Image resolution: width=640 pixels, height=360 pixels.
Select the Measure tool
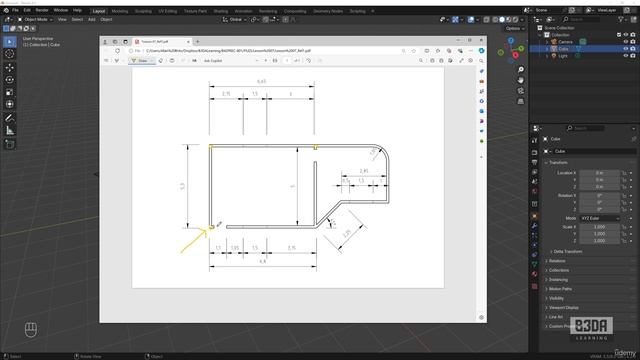[x=9, y=131]
